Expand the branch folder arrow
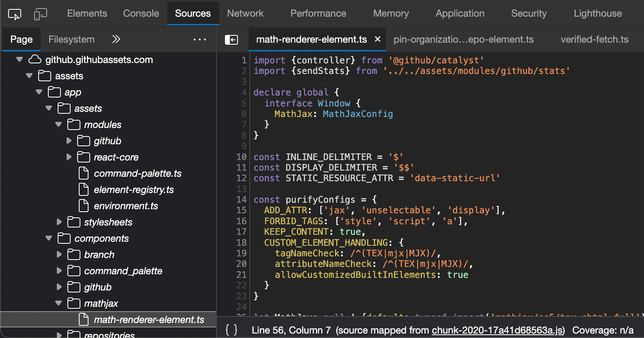The height and width of the screenshot is (338, 644). [59, 254]
